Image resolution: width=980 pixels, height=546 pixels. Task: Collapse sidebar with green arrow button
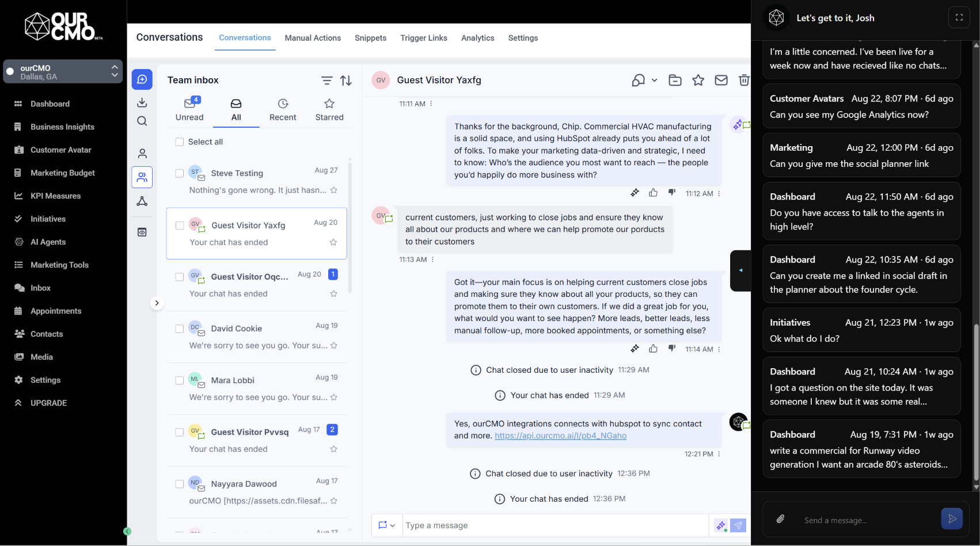(x=127, y=532)
